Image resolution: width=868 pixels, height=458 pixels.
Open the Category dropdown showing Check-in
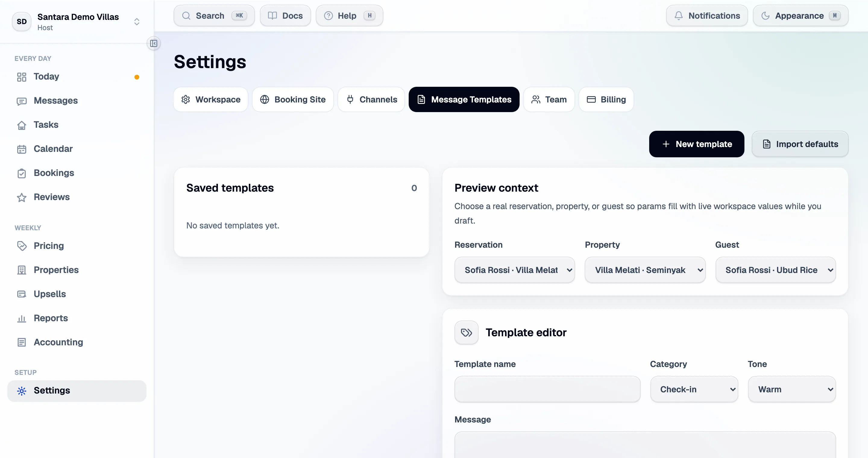pyautogui.click(x=694, y=389)
